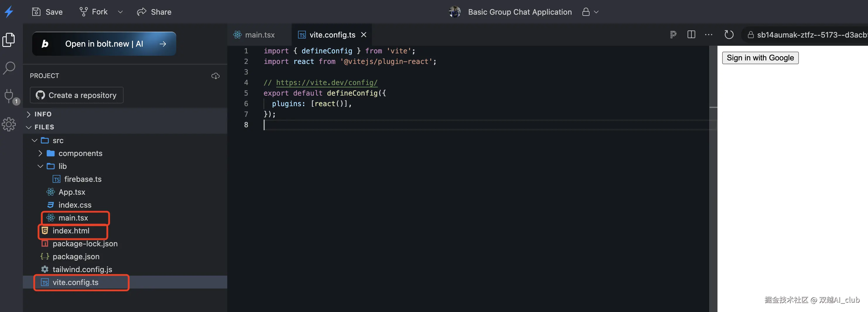Click Create a repository button
Image resolution: width=868 pixels, height=312 pixels.
(x=76, y=96)
